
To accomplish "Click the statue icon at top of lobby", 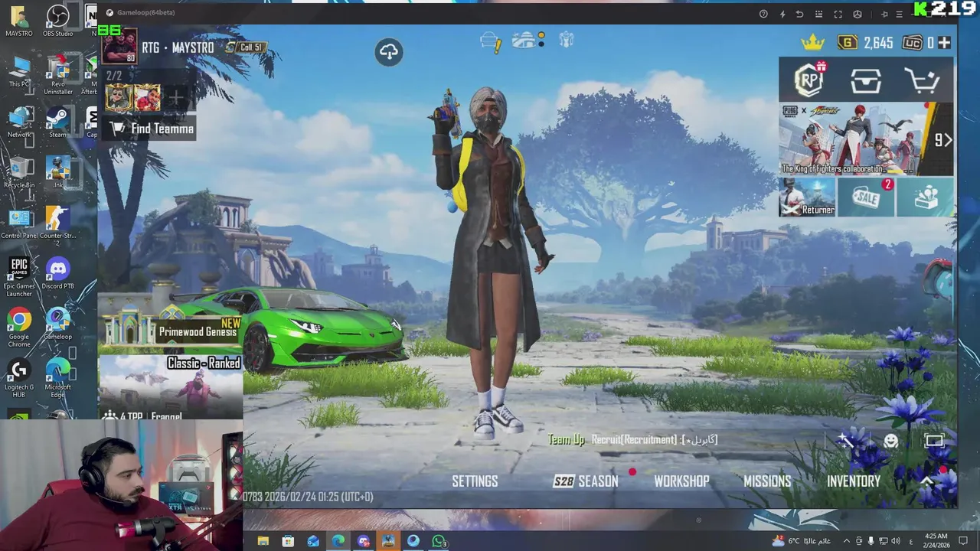I will [x=567, y=40].
